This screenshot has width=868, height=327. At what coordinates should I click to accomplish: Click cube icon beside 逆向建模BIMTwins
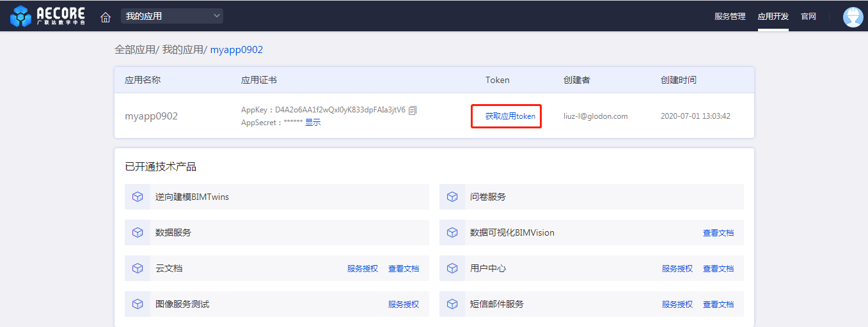[138, 197]
